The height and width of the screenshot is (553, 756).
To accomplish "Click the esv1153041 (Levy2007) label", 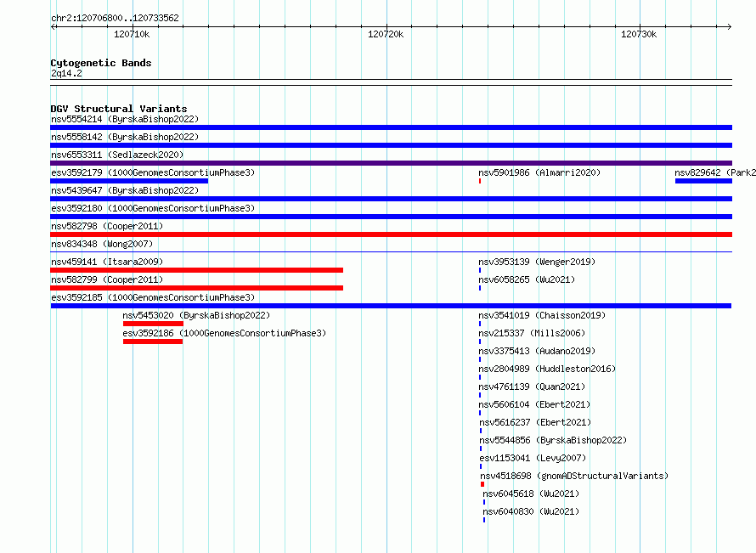I will (533, 458).
